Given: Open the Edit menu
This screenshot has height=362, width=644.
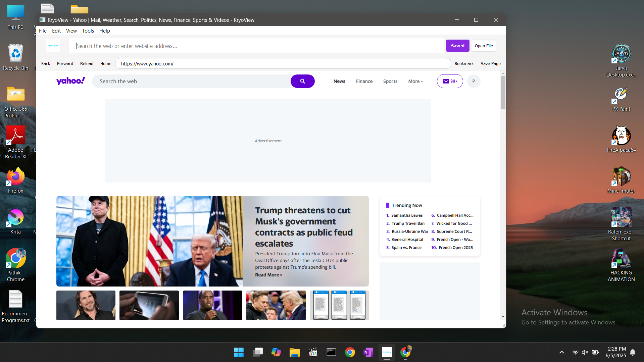Looking at the screenshot, I should (56, 31).
